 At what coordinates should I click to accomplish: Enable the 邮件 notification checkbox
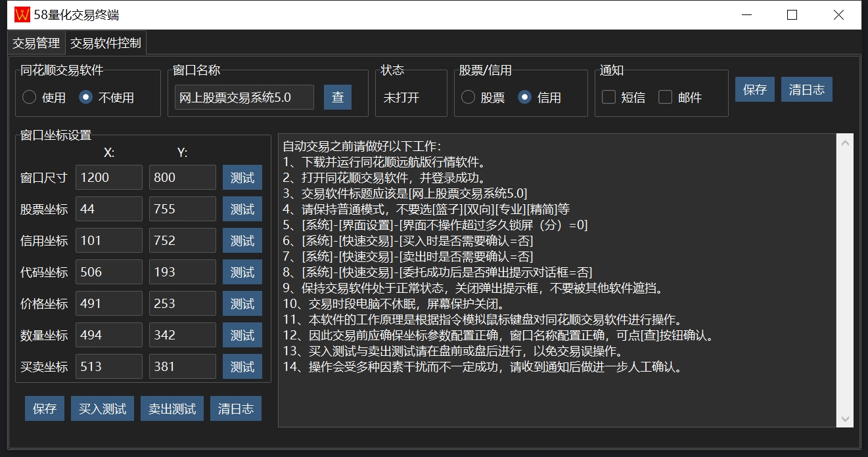pos(666,97)
